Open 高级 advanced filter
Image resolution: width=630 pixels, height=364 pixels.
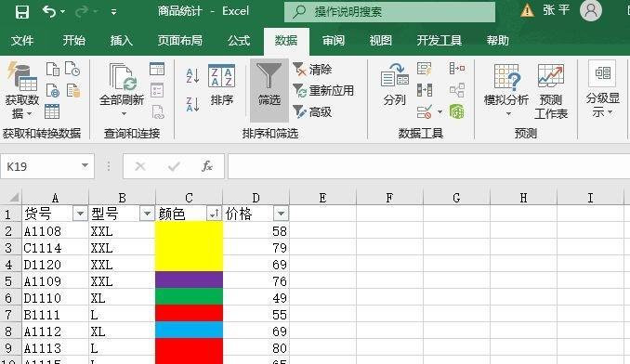click(312, 112)
